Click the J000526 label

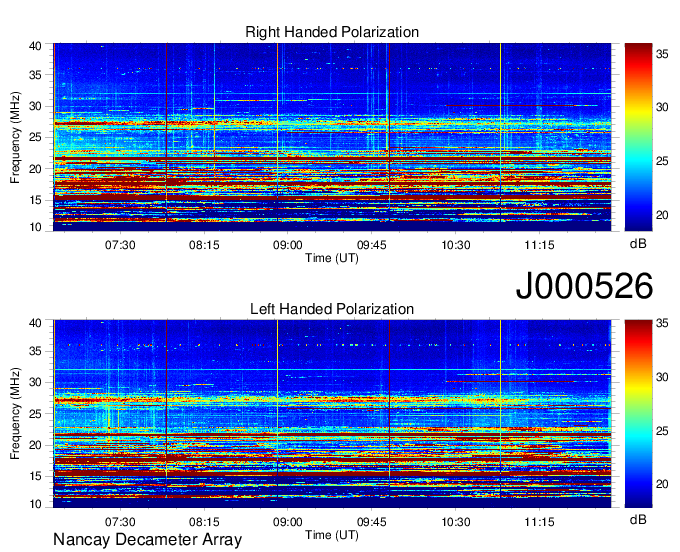pos(584,285)
